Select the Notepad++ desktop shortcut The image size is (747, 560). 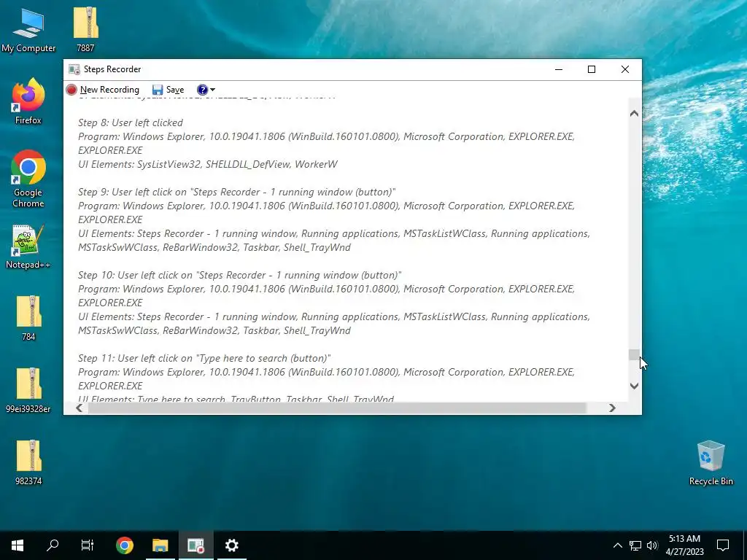28,247
